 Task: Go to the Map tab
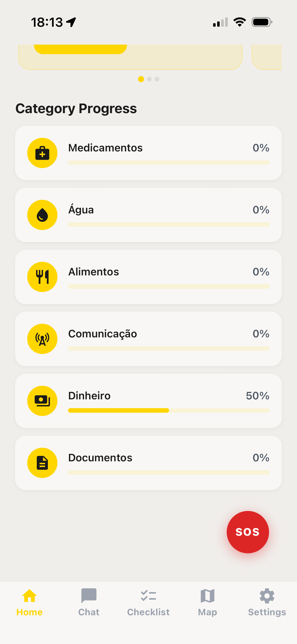(x=208, y=601)
